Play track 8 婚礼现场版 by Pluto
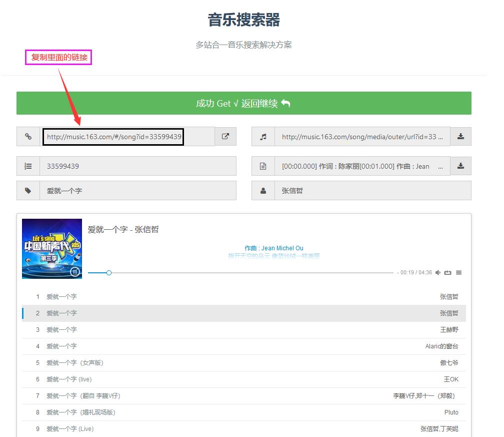Viewport: 504px width, 437px height. [x=243, y=412]
